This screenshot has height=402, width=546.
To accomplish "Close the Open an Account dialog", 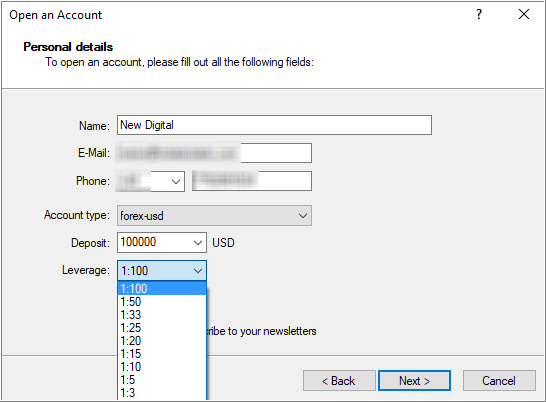I will [524, 14].
